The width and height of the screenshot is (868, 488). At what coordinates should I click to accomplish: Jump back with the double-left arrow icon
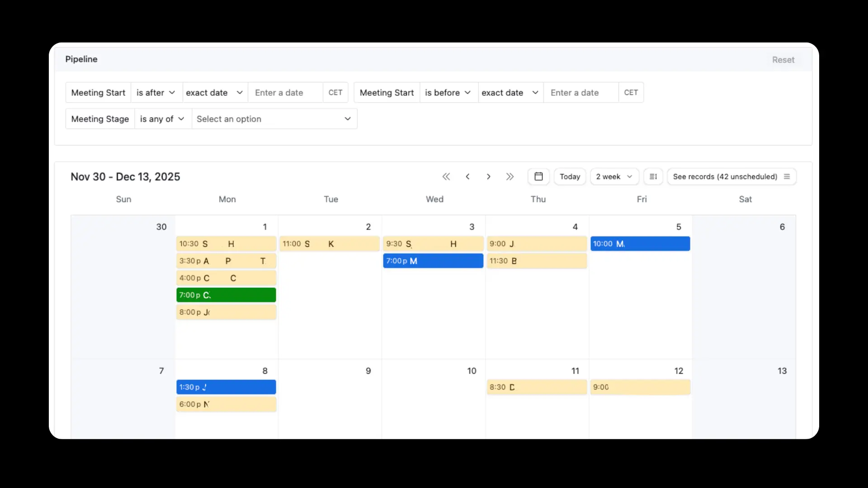tap(446, 177)
